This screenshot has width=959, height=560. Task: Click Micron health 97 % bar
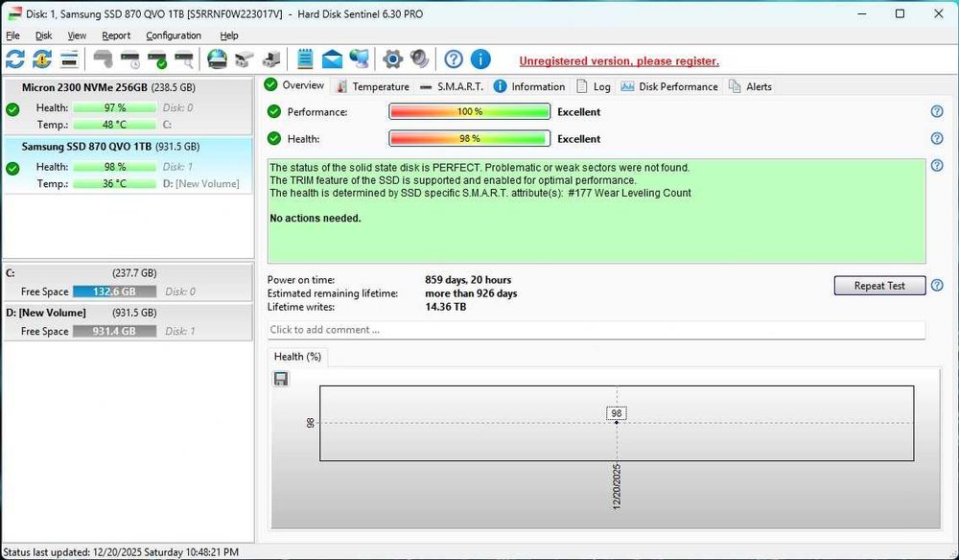(114, 107)
